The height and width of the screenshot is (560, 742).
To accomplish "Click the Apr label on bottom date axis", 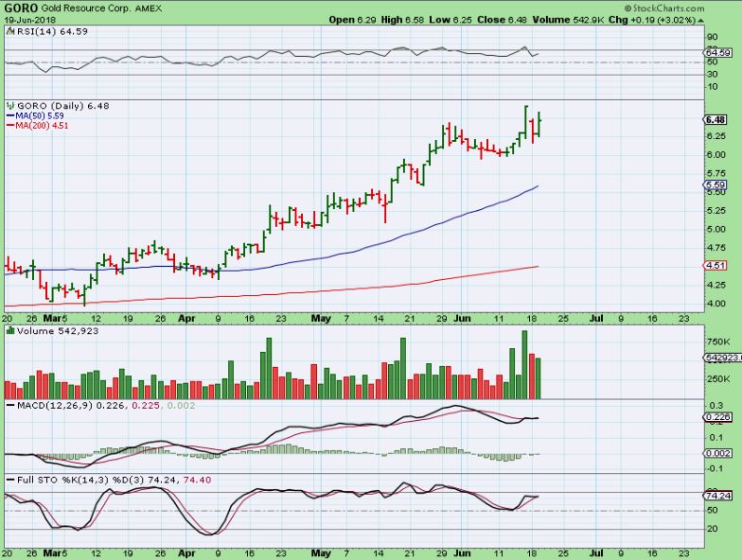I will pyautogui.click(x=187, y=552).
